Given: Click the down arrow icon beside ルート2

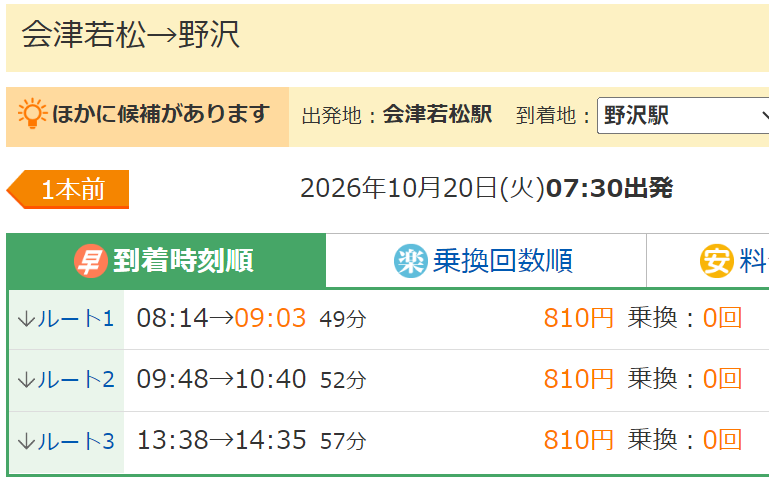Looking at the screenshot, I should coord(26,380).
